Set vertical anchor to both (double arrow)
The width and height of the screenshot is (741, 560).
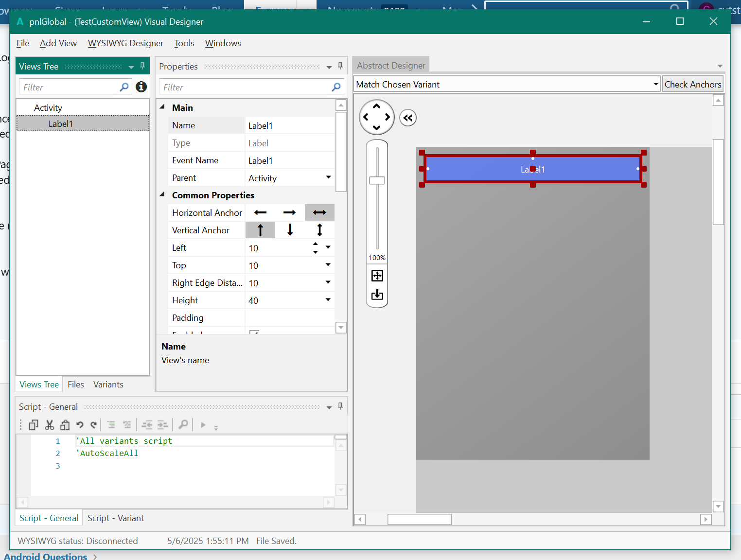pyautogui.click(x=319, y=230)
